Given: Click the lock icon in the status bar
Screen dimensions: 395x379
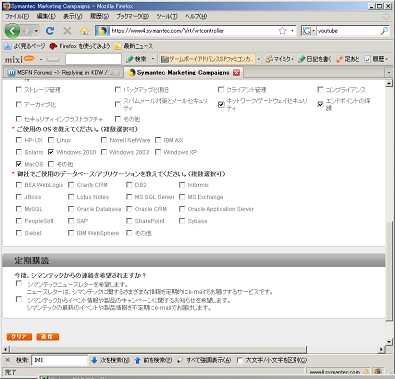Looking at the screenshot, I should coord(366,371).
